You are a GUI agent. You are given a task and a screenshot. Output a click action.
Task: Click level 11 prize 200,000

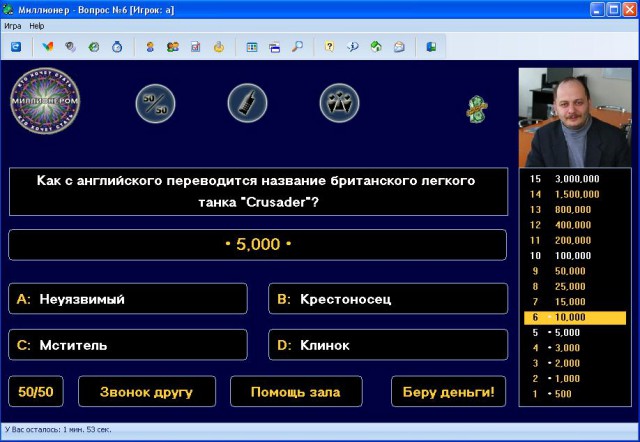(560, 240)
